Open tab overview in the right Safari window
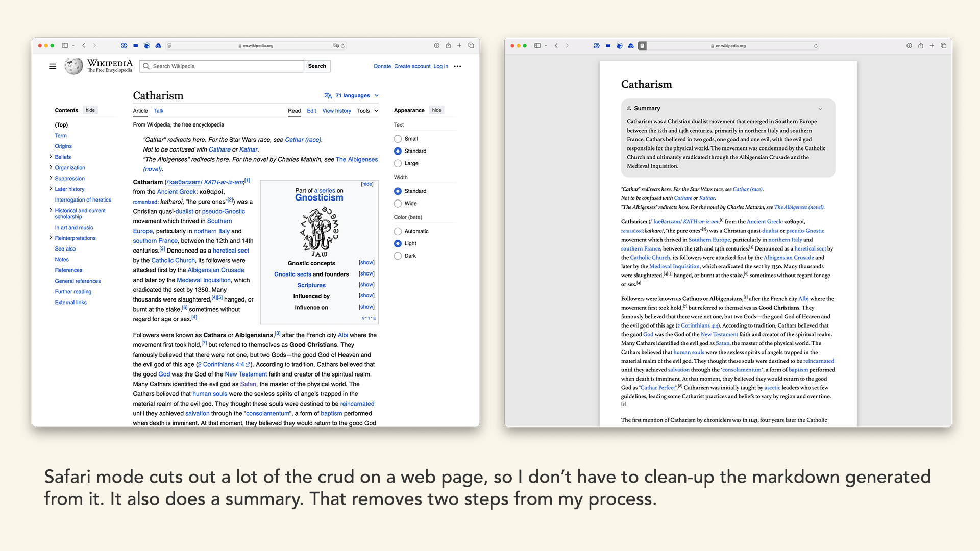Image resolution: width=980 pixels, height=551 pixels. [943, 46]
